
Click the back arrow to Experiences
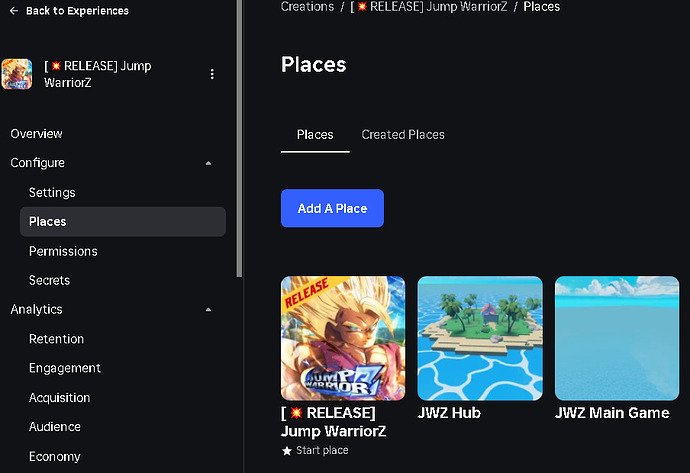pyautogui.click(x=14, y=11)
